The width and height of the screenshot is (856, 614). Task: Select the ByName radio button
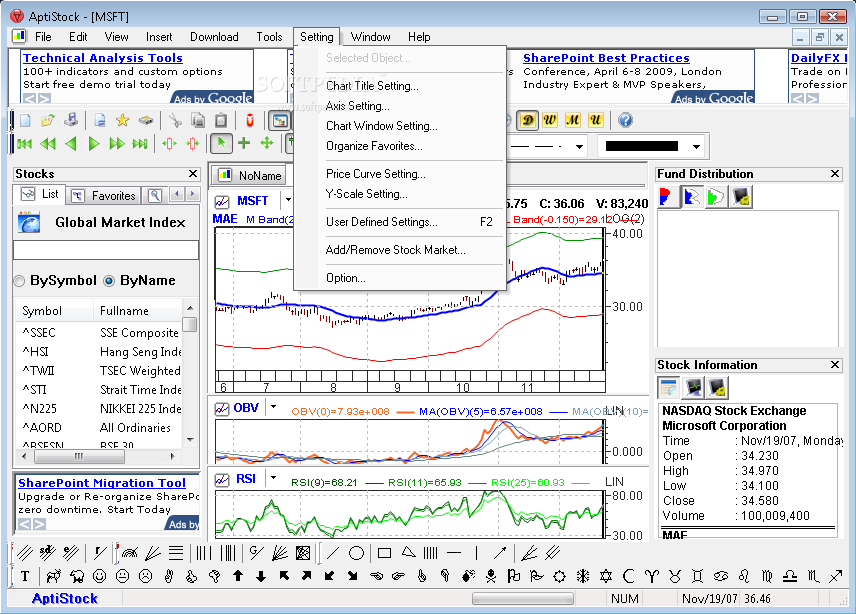pos(109,281)
